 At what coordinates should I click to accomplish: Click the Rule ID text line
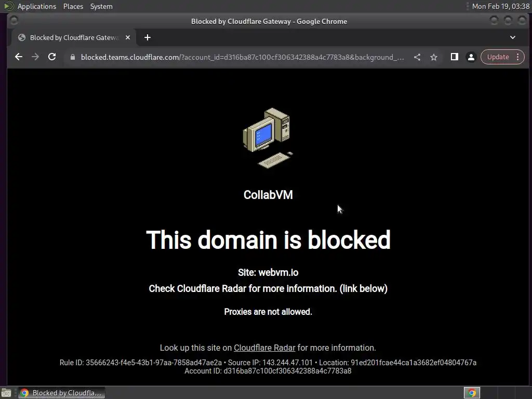(x=141, y=362)
